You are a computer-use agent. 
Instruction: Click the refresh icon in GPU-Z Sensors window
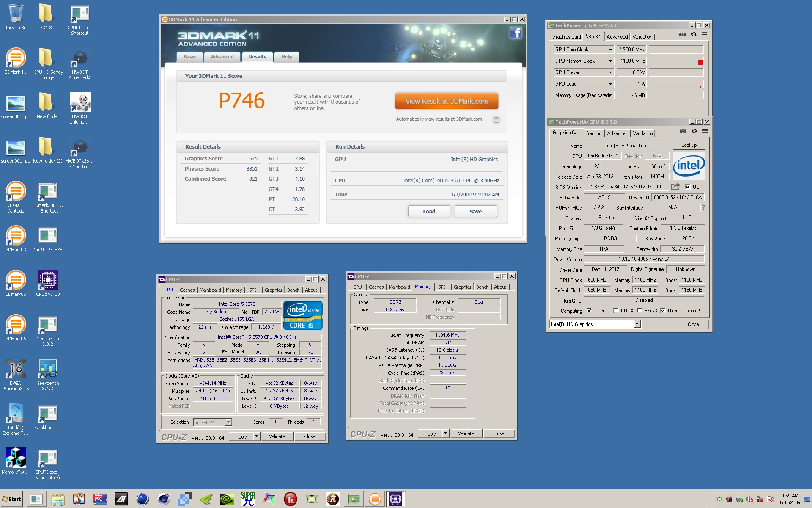tap(694, 35)
